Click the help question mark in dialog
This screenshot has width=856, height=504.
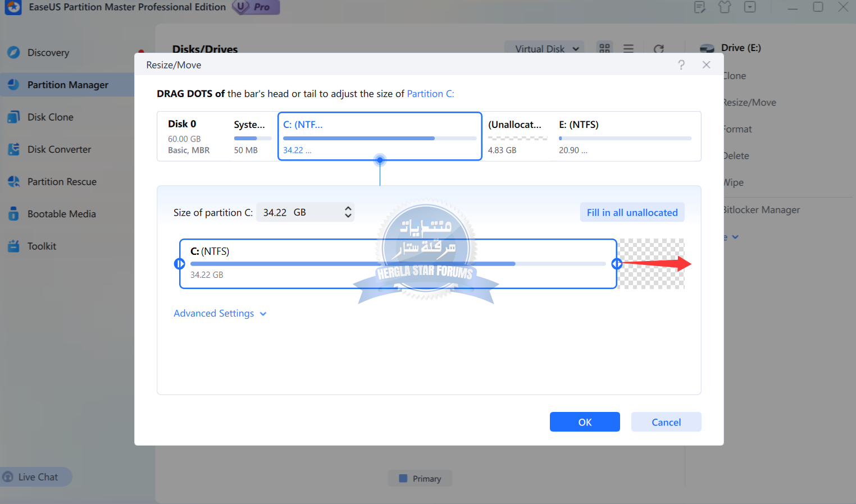coord(681,65)
